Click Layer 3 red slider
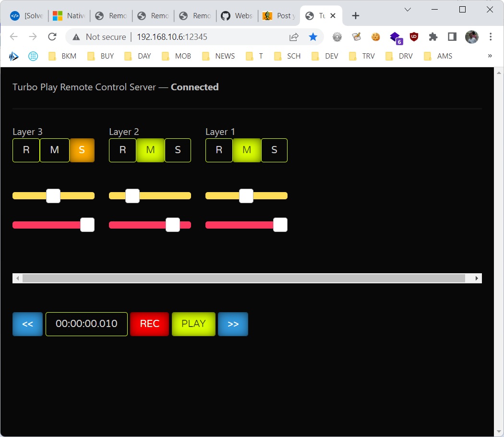The width and height of the screenshot is (504, 437). tap(53, 225)
